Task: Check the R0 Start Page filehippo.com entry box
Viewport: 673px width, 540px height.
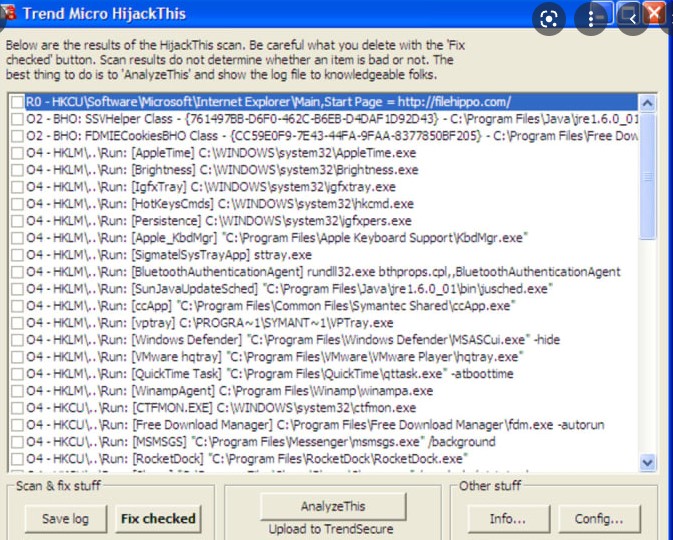Action: [17, 102]
